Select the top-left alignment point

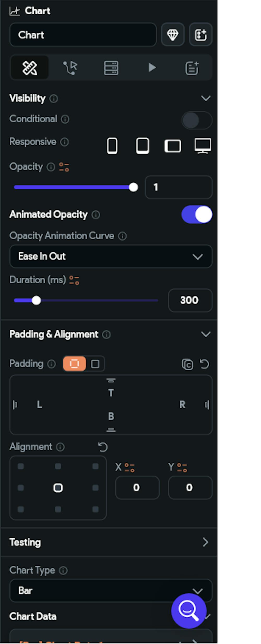click(x=21, y=466)
